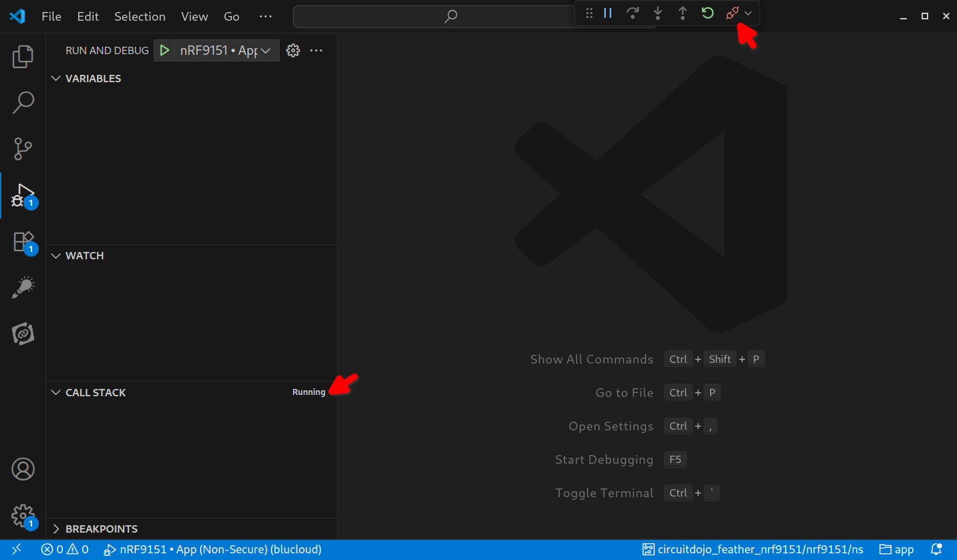Show more menus via the ellipsis
Image resolution: width=957 pixels, height=560 pixels.
click(x=265, y=16)
